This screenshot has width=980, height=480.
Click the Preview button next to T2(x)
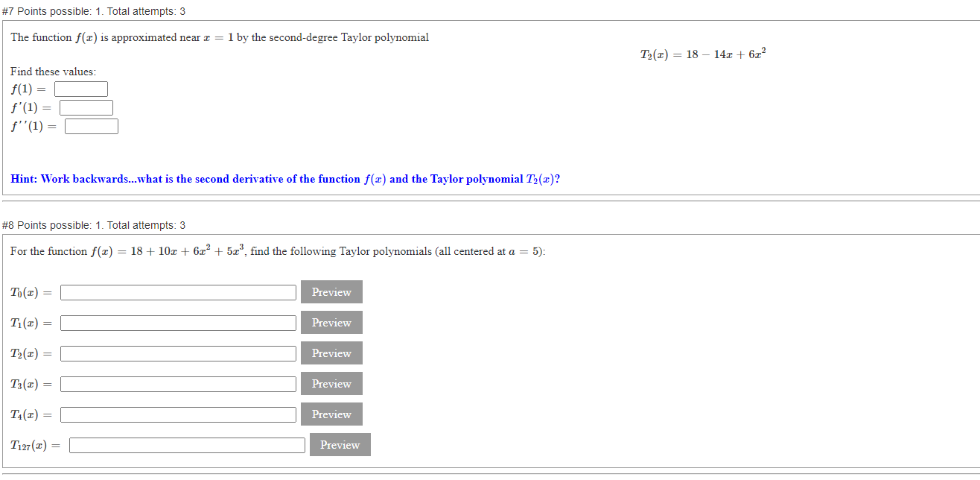(331, 353)
